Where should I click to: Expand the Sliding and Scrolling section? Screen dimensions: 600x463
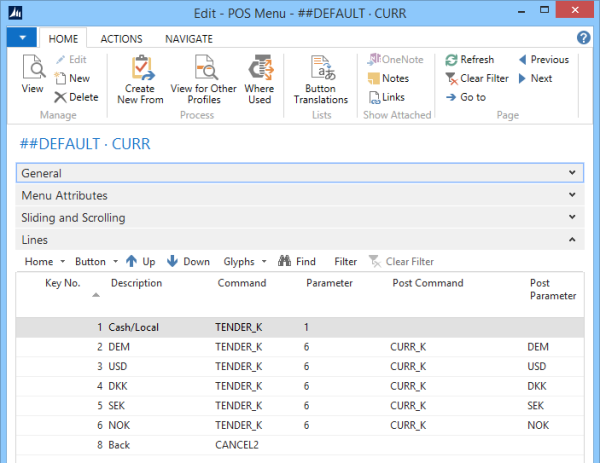coord(572,217)
